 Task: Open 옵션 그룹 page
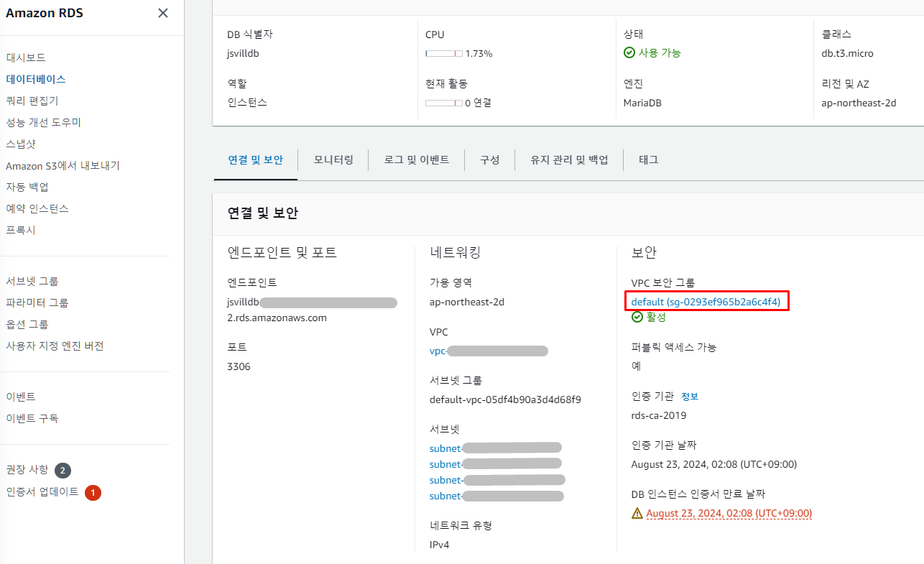click(27, 324)
